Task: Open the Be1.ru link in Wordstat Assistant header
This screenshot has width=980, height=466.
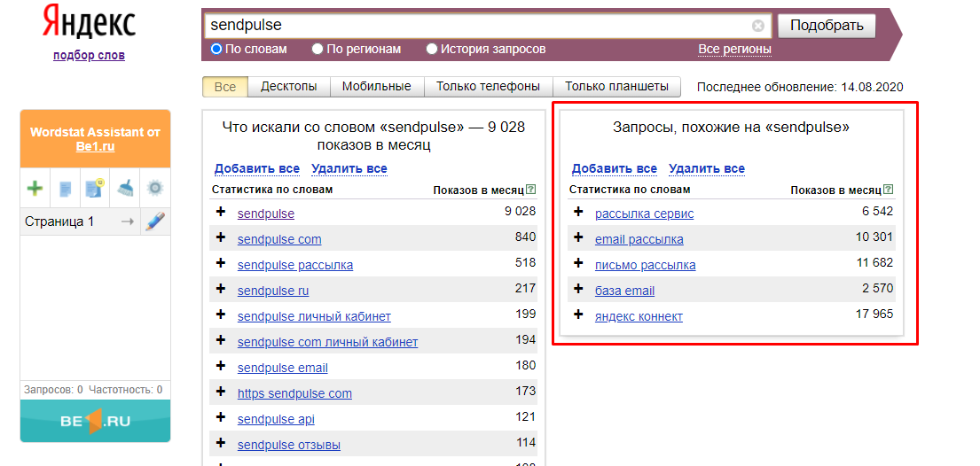Action: 95,147
